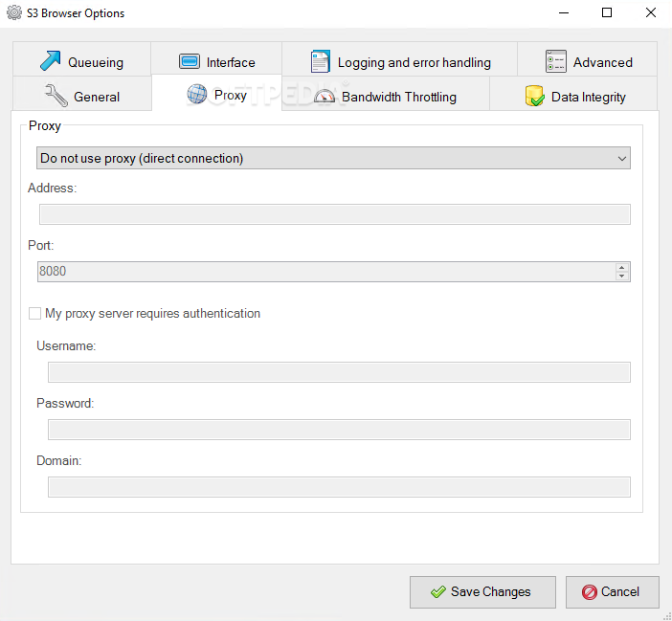Click the Password input field
Viewport: 672px width, 621px height.
click(339, 430)
